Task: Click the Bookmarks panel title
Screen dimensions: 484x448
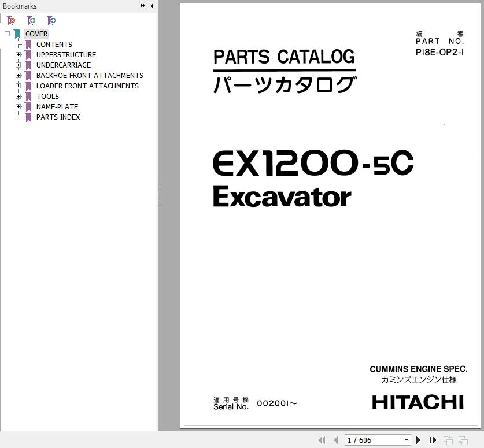Action: [20, 6]
